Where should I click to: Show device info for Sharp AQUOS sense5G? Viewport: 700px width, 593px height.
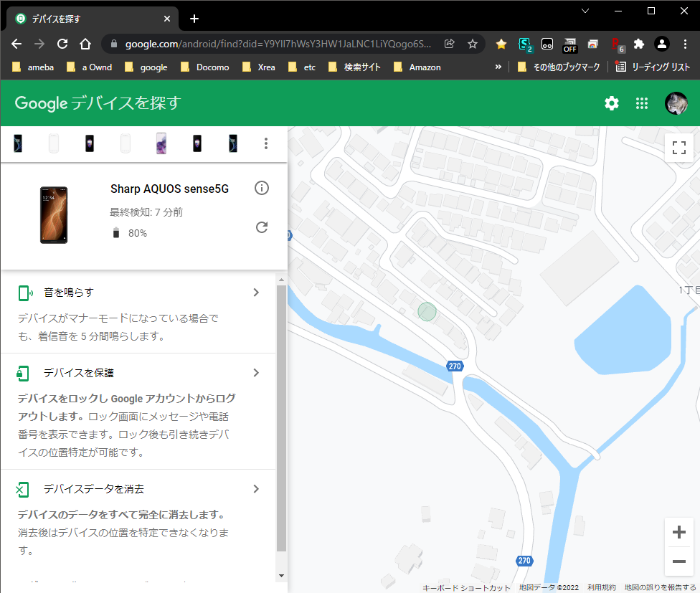(262, 188)
